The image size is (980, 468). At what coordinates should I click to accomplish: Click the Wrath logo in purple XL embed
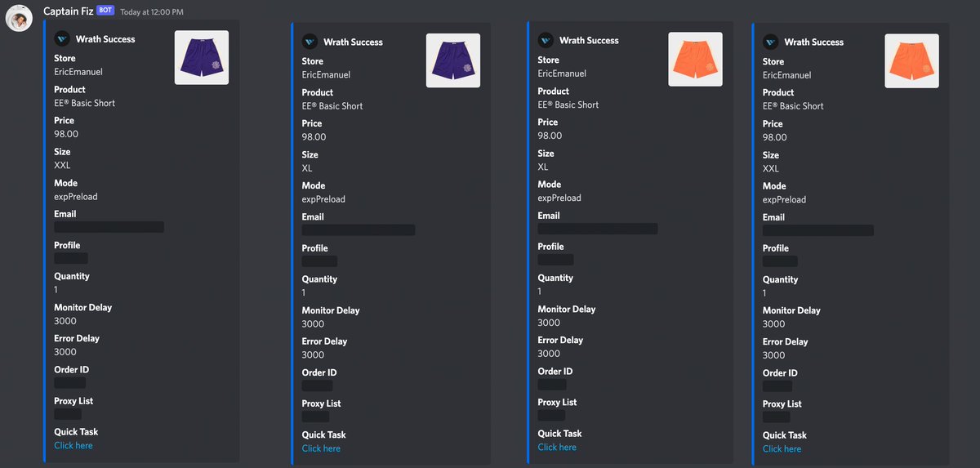point(310,42)
